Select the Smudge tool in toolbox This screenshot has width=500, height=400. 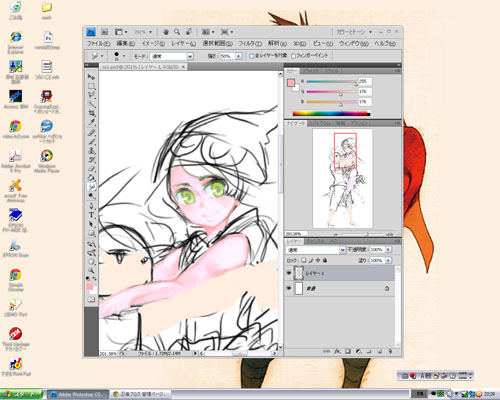[x=91, y=187]
